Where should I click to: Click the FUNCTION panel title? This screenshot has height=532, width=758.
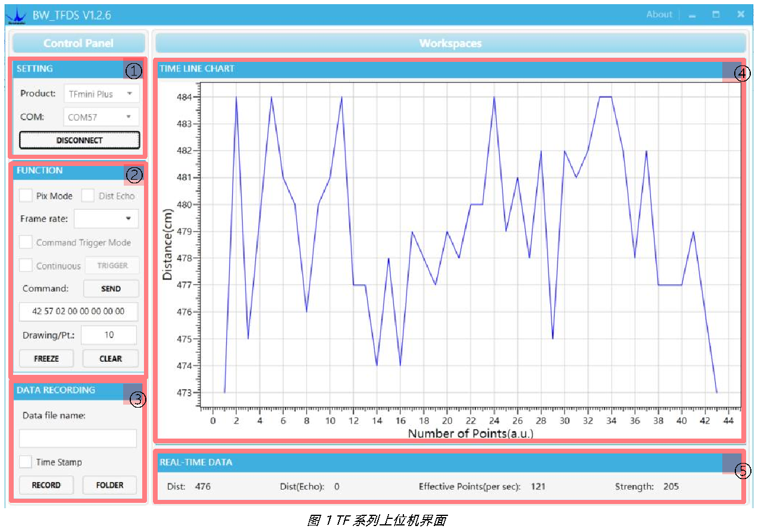coord(39,170)
